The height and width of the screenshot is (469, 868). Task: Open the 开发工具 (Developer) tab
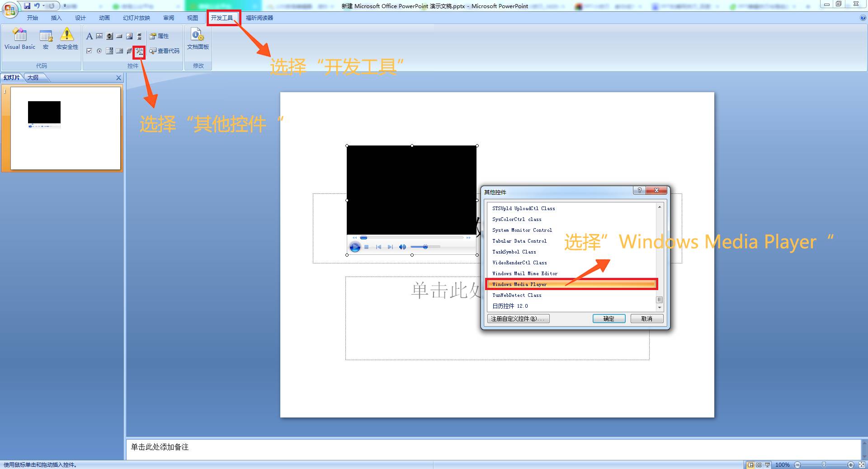point(222,18)
